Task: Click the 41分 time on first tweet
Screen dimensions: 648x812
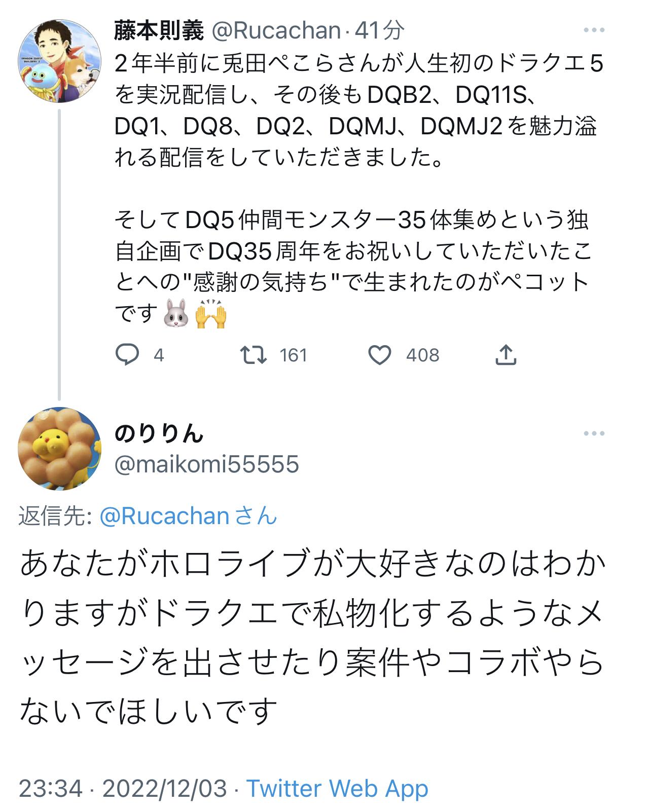Action: (379, 31)
